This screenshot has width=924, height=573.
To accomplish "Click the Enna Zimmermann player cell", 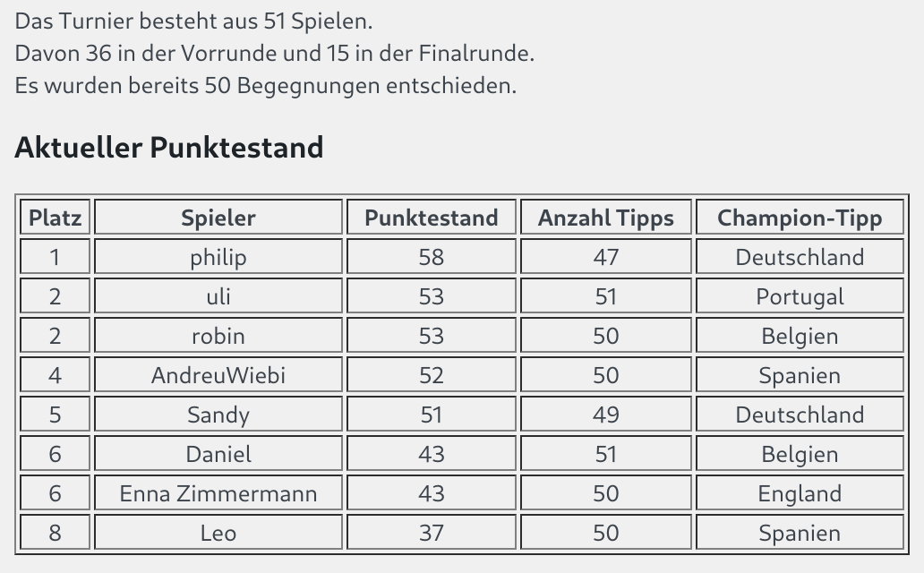I will 218,493.
